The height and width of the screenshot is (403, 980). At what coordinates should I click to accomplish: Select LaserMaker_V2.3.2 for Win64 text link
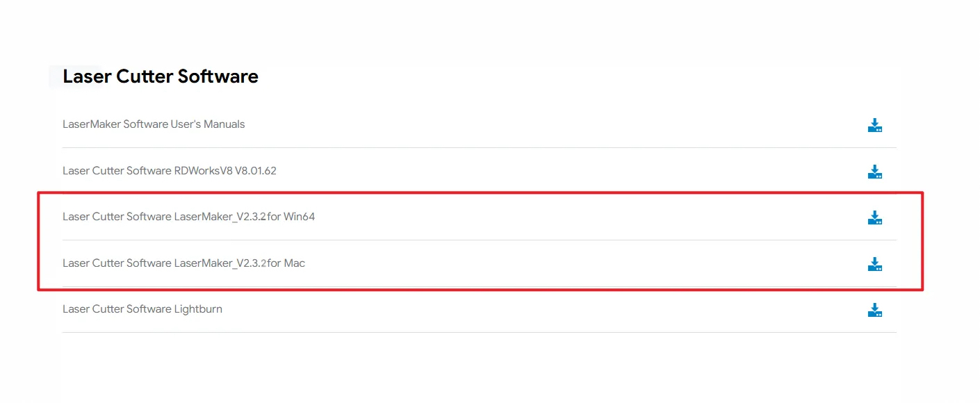pos(188,217)
